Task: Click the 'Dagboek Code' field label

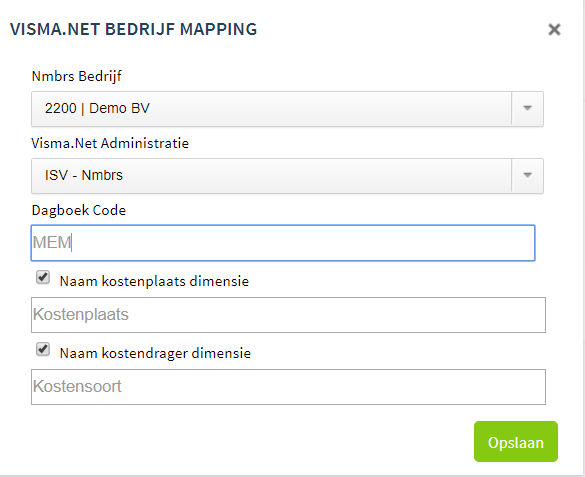Action: point(79,210)
